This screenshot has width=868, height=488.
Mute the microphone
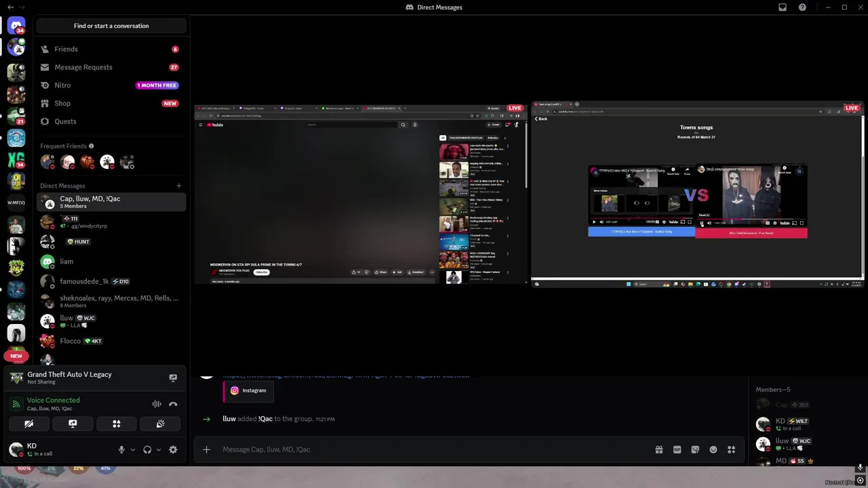pyautogui.click(x=122, y=449)
